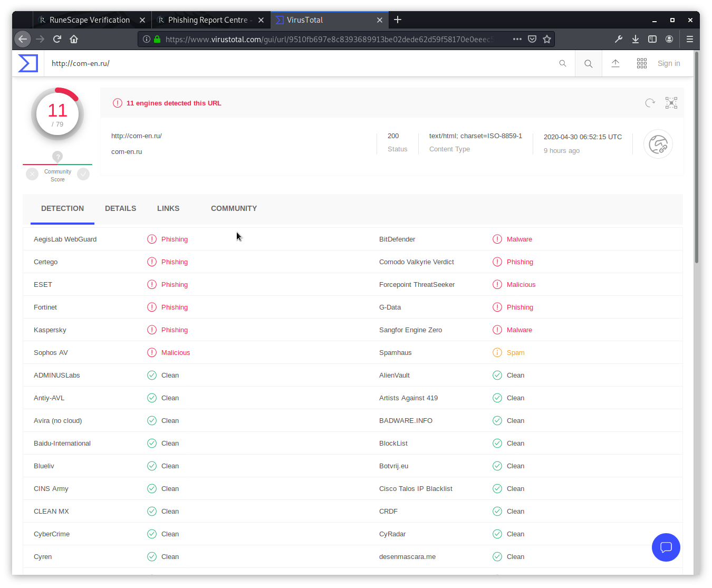Screen dimensions: 712x588
Task: Click the site information icon in the address bar
Action: (147, 39)
